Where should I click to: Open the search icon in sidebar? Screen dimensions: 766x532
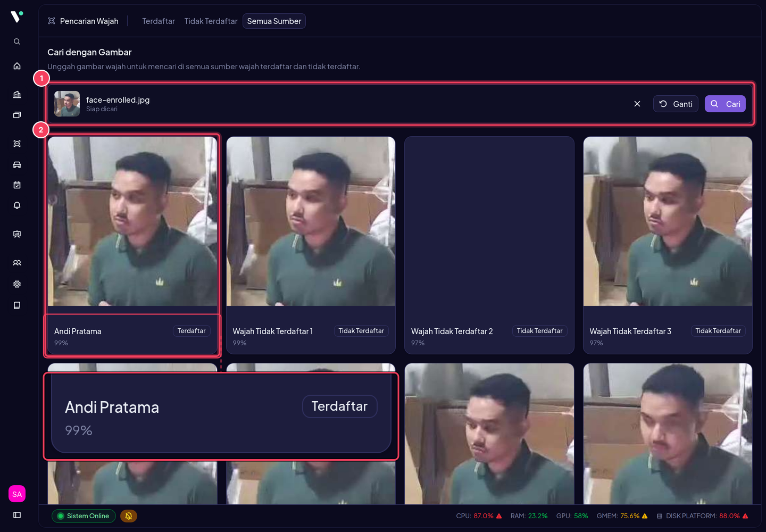click(x=17, y=41)
